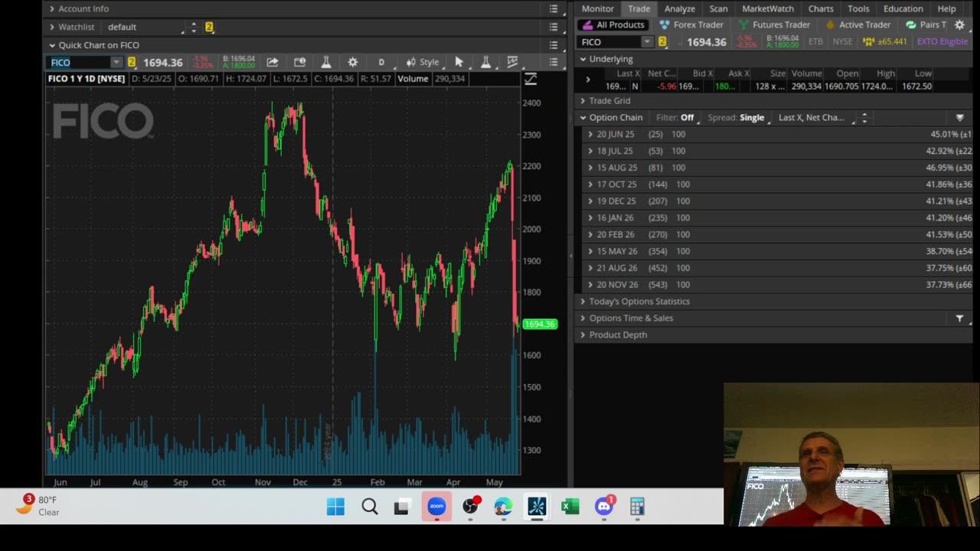
Task: Open the chart drawings icon
Action: [x=512, y=62]
